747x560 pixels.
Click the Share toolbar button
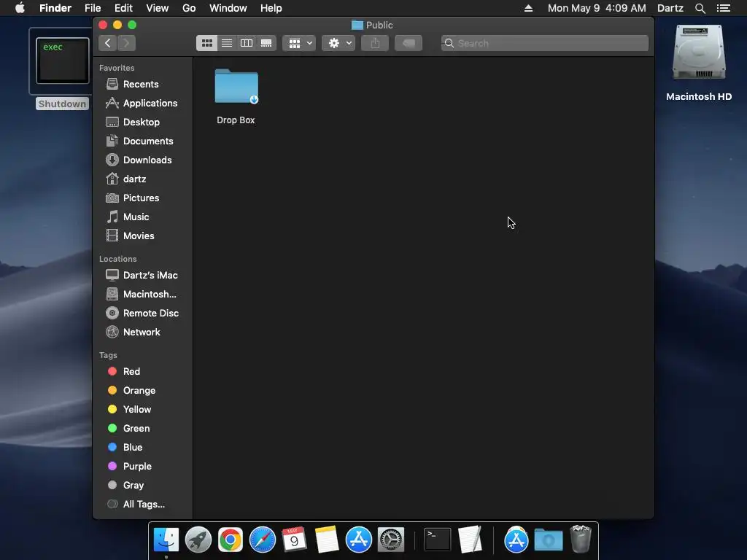375,43
